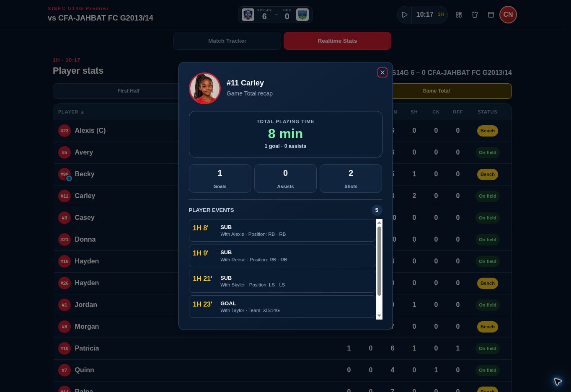Click the cursor icon in bottom-right corner
The width and height of the screenshot is (571, 392).
pos(558,381)
